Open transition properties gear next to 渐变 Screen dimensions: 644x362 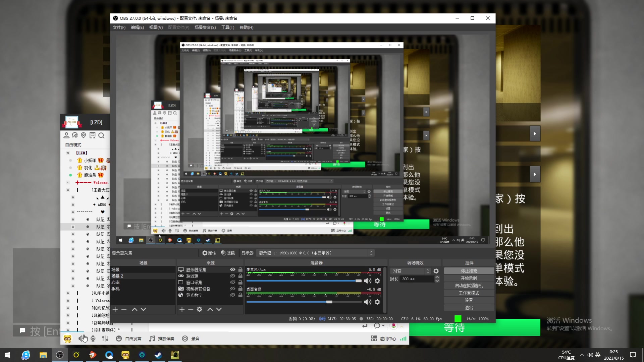pyautogui.click(x=436, y=271)
